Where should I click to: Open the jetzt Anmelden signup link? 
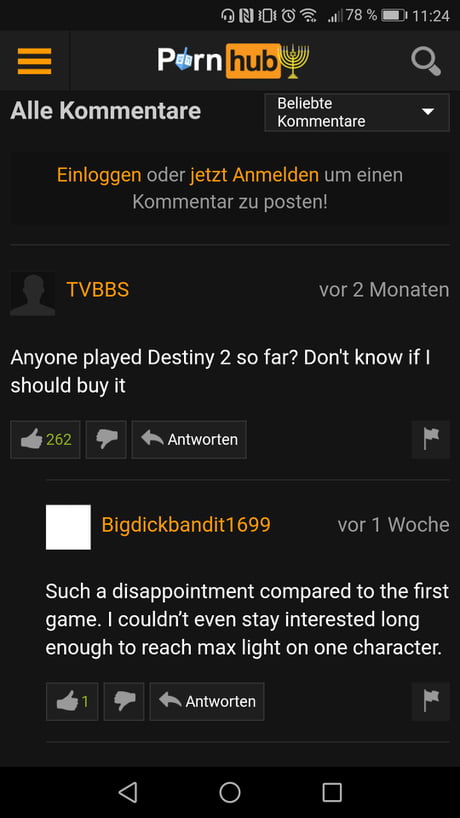[254, 175]
